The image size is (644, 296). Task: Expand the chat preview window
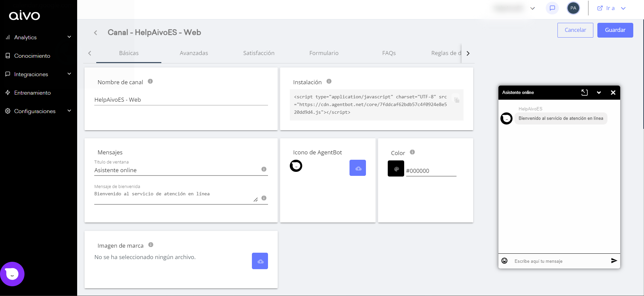pyautogui.click(x=584, y=93)
